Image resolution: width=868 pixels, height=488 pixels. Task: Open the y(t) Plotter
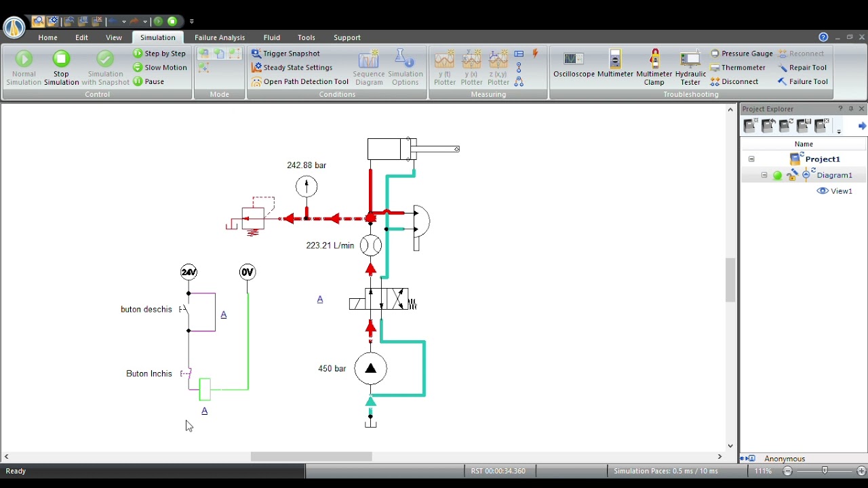point(445,68)
